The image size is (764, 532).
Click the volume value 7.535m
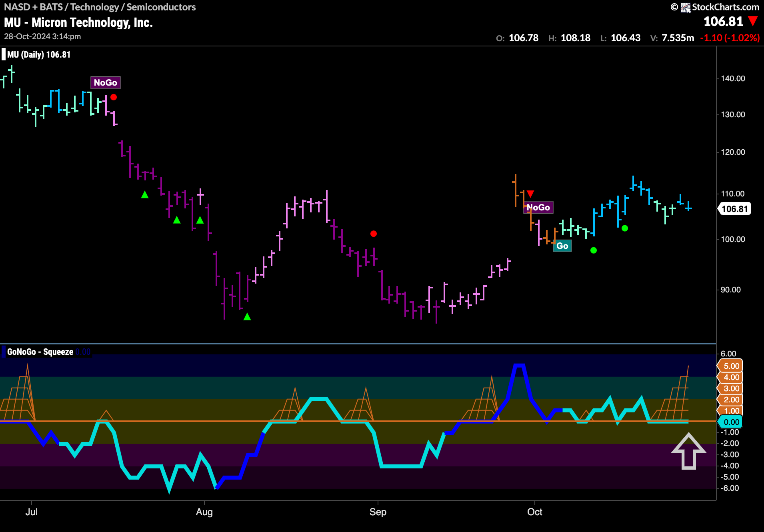(678, 38)
